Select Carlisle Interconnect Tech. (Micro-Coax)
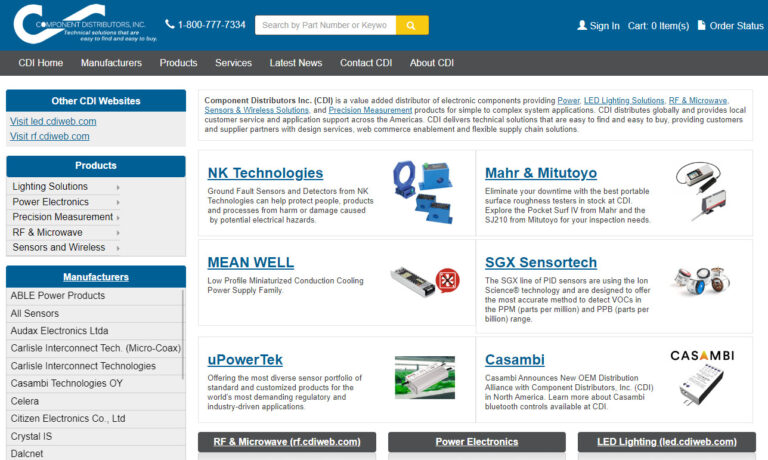768x460 pixels. click(96, 348)
